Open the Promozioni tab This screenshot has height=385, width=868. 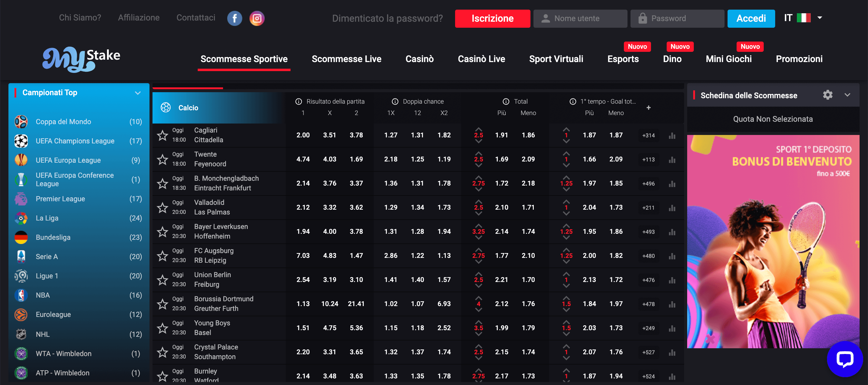(x=799, y=59)
